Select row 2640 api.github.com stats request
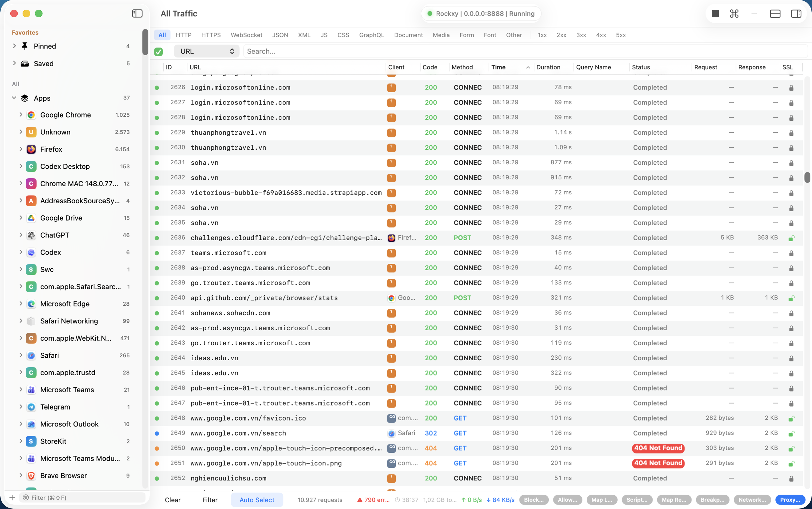 [476, 298]
